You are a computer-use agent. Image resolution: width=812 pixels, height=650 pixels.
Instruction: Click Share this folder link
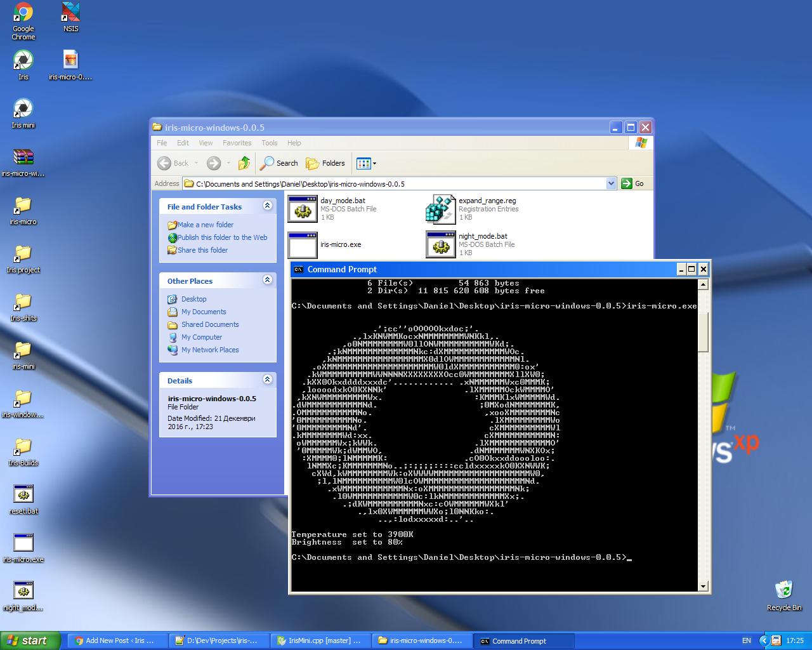(x=197, y=250)
